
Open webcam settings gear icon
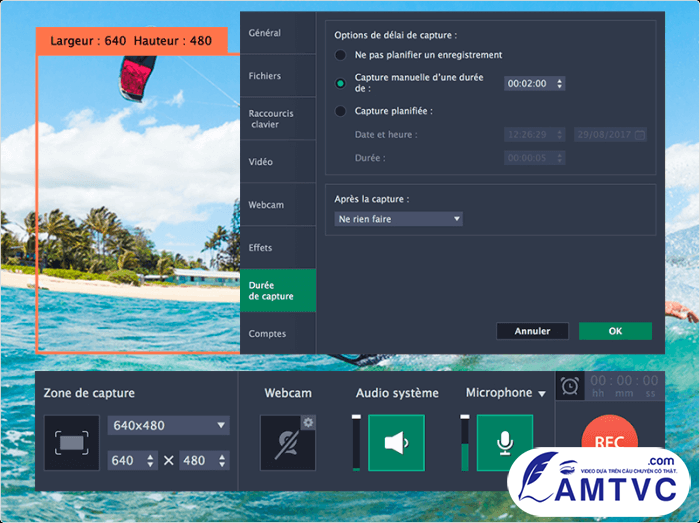(308, 422)
